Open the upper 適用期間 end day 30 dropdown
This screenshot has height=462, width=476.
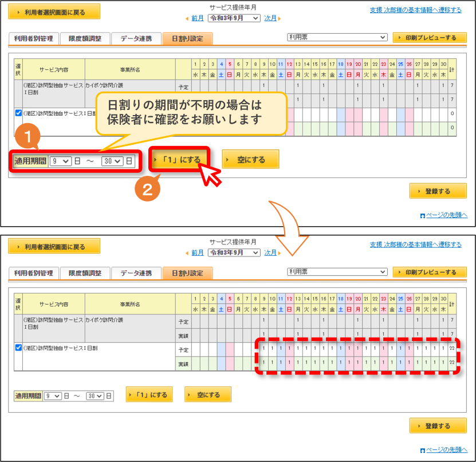tap(112, 161)
